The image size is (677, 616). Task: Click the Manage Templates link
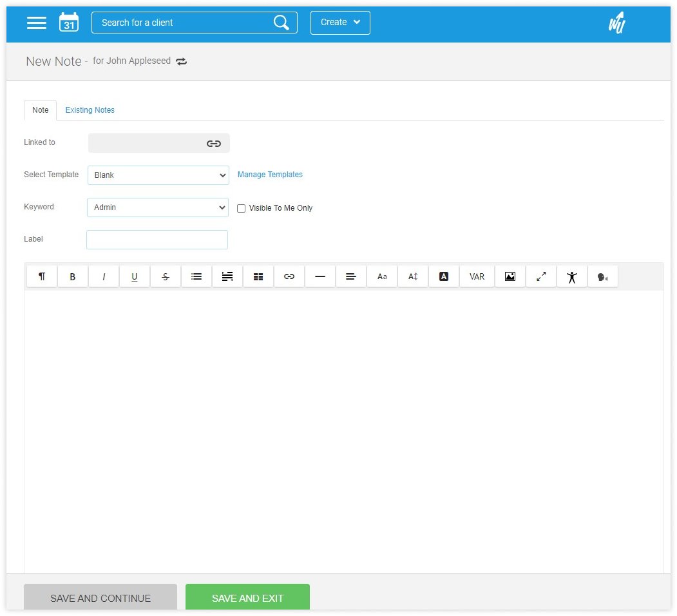[270, 175]
